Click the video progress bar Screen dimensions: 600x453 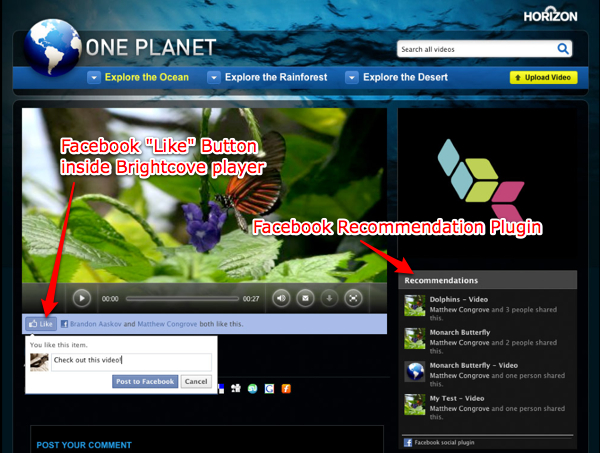pos(183,299)
